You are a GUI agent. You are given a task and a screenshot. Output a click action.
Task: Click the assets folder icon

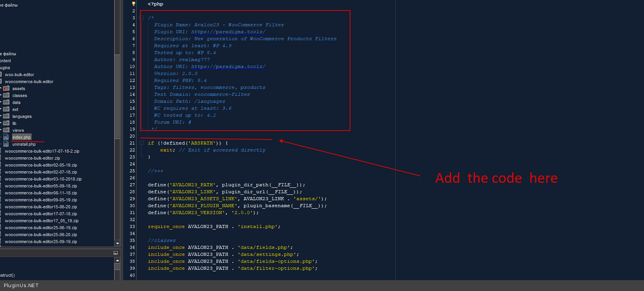[x=6, y=88]
